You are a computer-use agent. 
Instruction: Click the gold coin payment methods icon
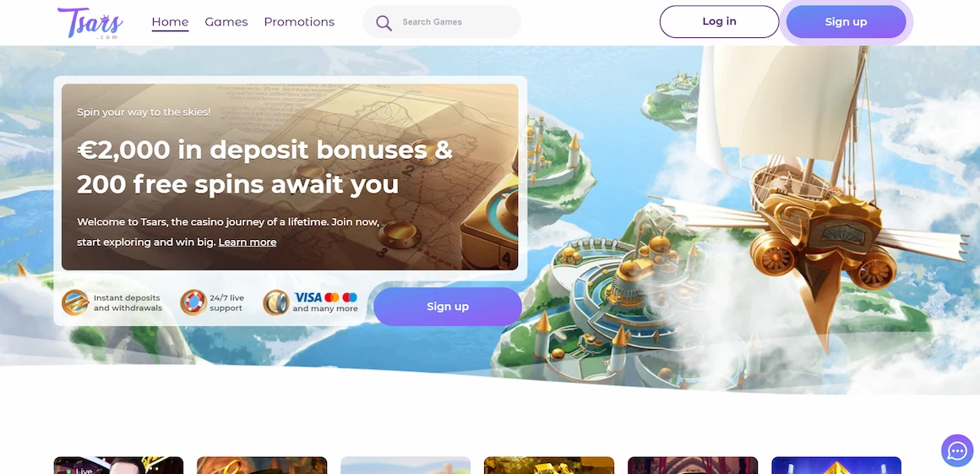275,302
